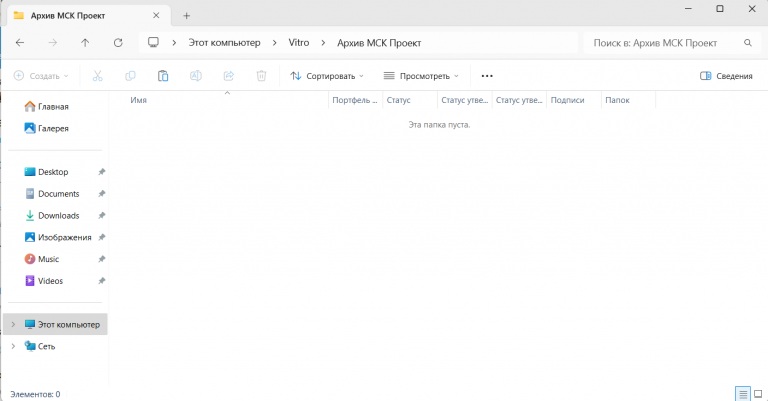Screen dimensions: 768x401
Task: Unpin Music using its pin icon
Action: (101, 259)
